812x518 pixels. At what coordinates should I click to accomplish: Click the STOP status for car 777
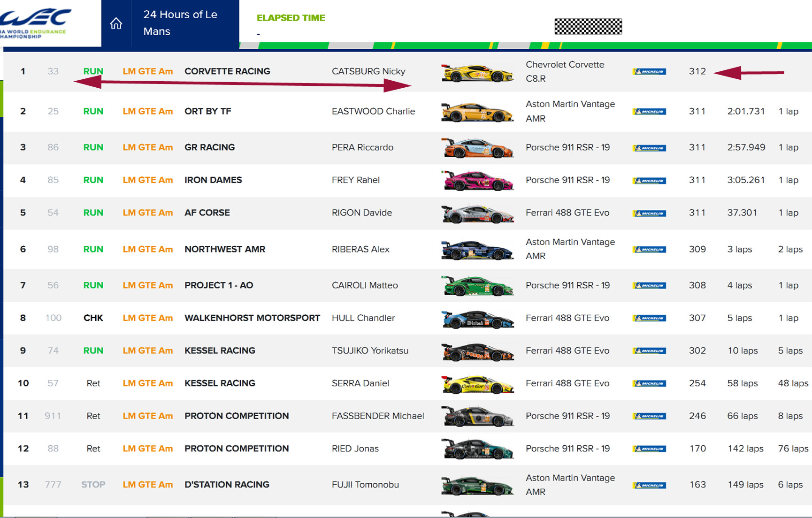tap(93, 485)
